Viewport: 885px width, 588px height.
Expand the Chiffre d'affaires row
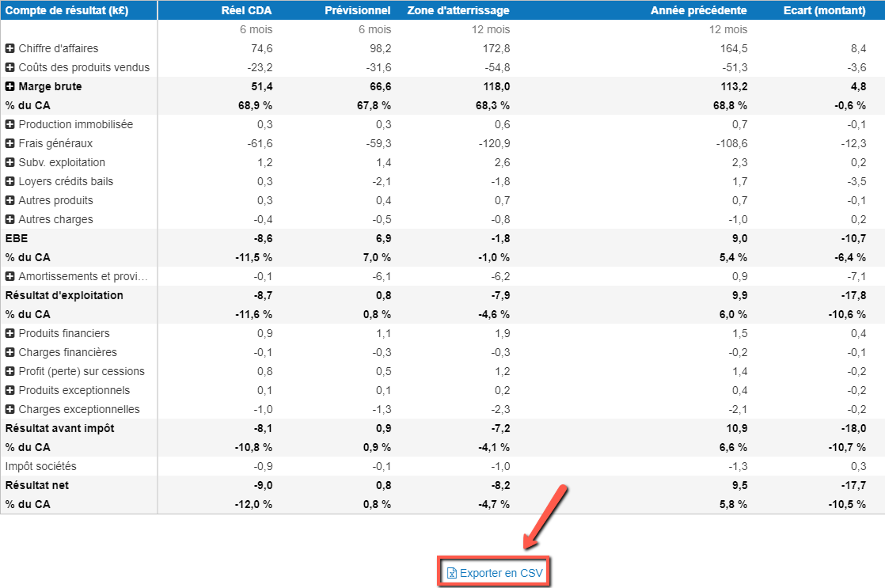[x=9, y=48]
